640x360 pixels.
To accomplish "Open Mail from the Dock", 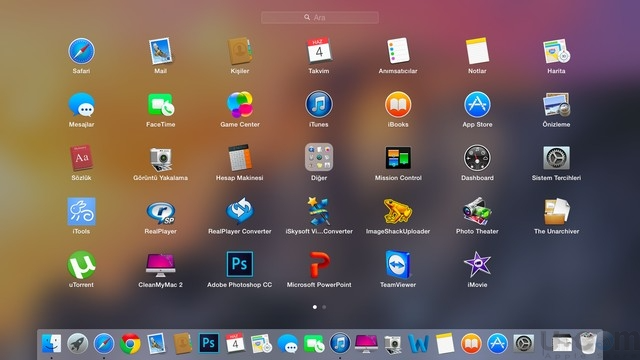I will [x=156, y=343].
